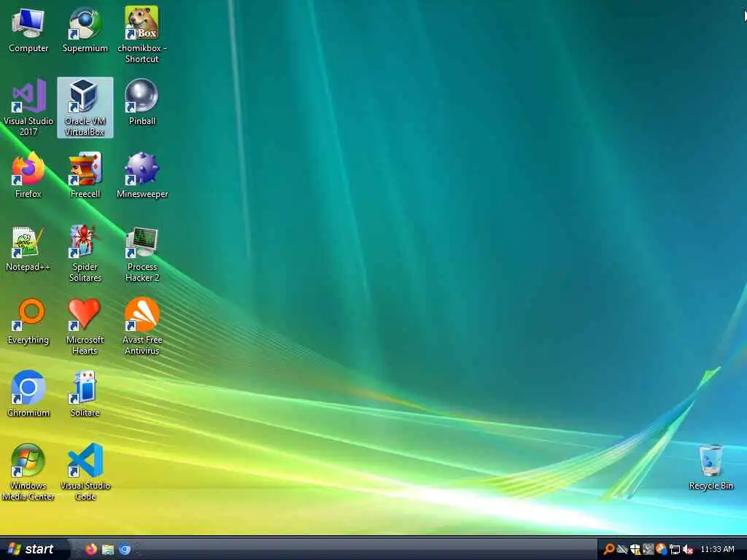Select the Visual Studio 2017 shortcut
The height and width of the screenshot is (560, 747).
[28, 108]
